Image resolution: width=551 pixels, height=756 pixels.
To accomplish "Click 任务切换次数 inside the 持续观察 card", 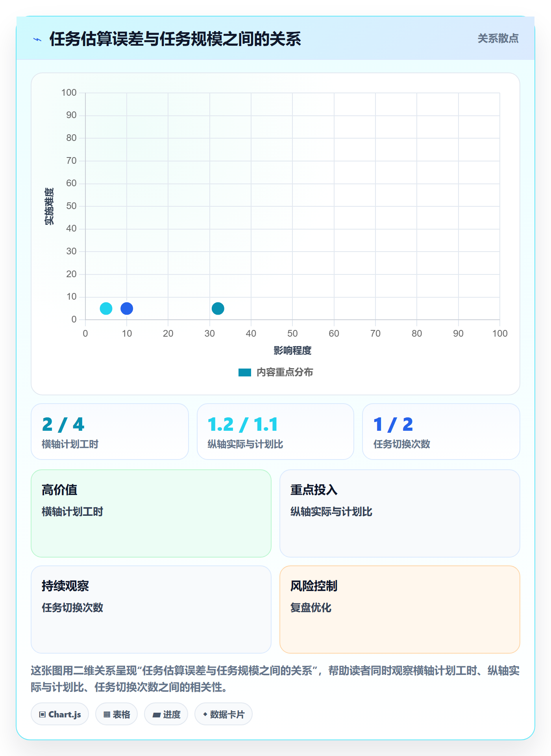I will pyautogui.click(x=72, y=608).
